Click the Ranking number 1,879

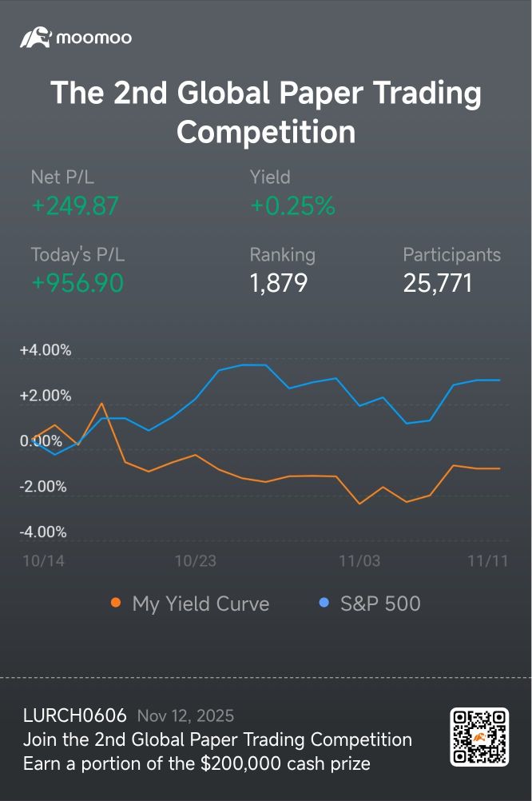[279, 283]
